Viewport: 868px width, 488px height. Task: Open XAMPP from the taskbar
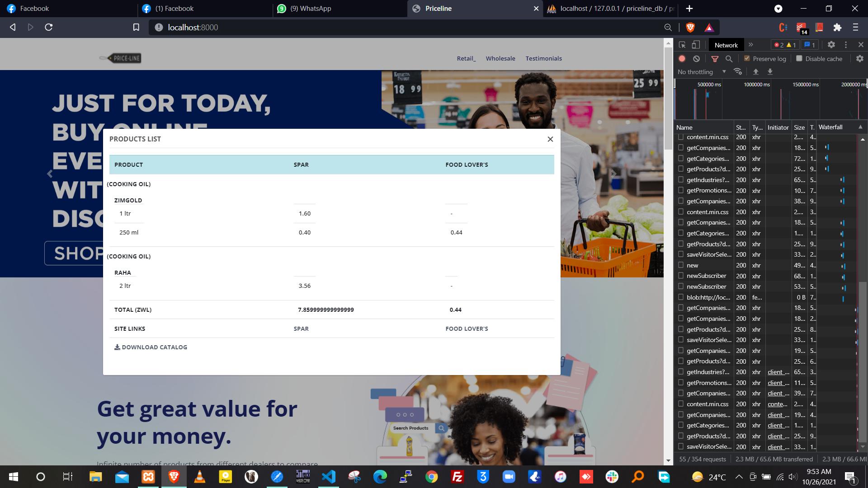coord(148,477)
